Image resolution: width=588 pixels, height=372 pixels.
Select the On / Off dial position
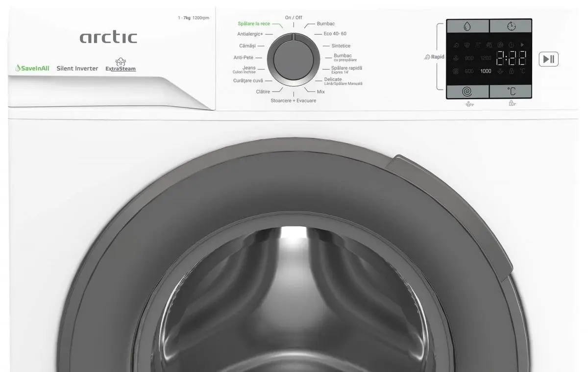tap(294, 18)
